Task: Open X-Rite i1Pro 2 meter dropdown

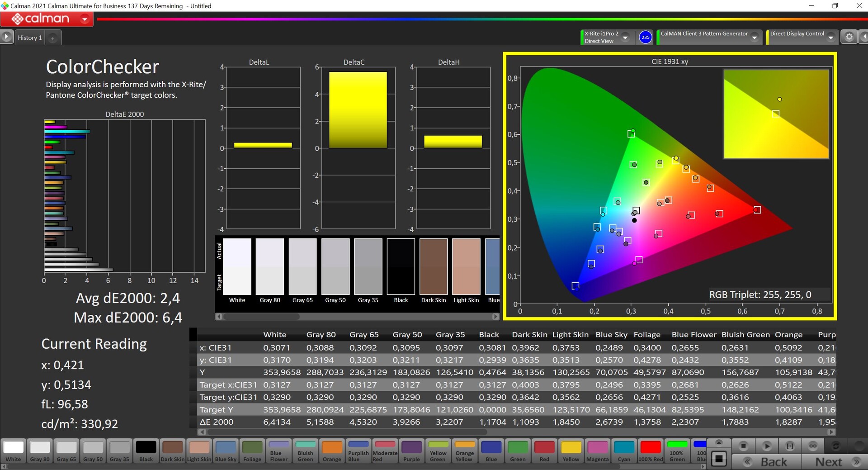Action: click(625, 38)
